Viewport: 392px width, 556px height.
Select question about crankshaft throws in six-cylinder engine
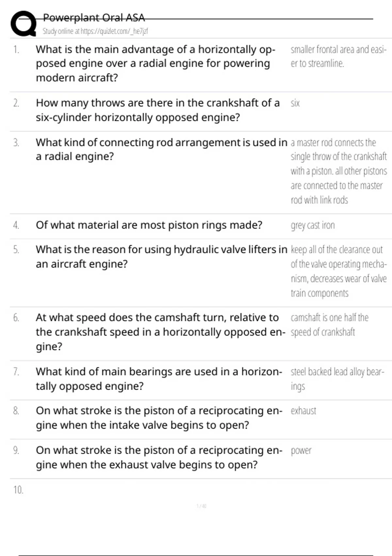[157, 110]
